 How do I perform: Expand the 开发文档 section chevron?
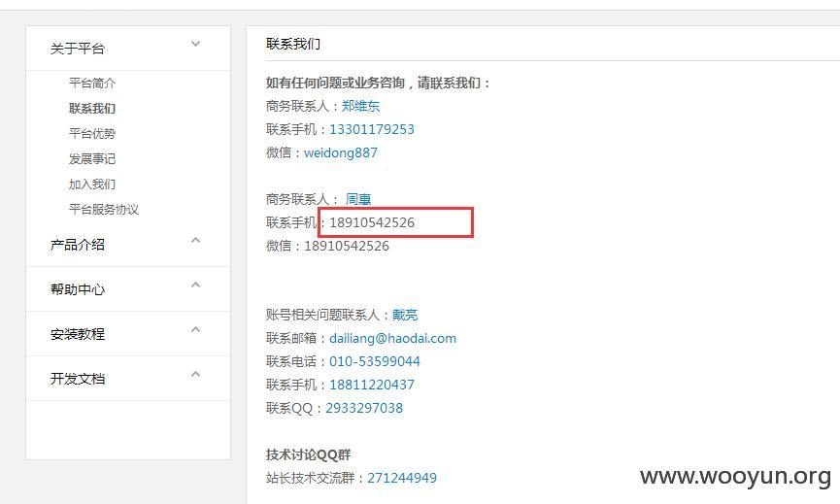click(195, 374)
